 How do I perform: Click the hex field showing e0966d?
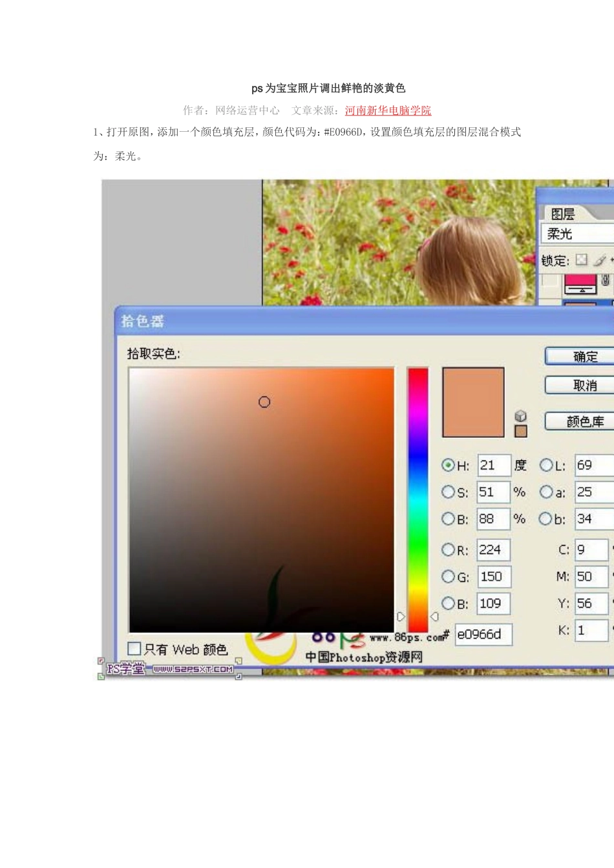pyautogui.click(x=483, y=634)
